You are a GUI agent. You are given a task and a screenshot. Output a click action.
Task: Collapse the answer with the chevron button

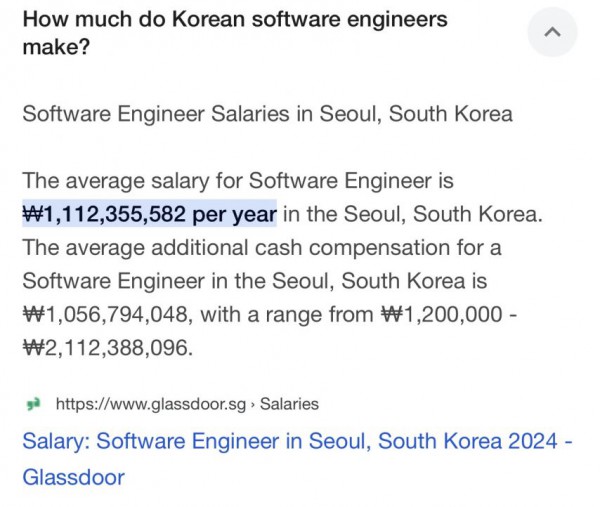click(552, 32)
